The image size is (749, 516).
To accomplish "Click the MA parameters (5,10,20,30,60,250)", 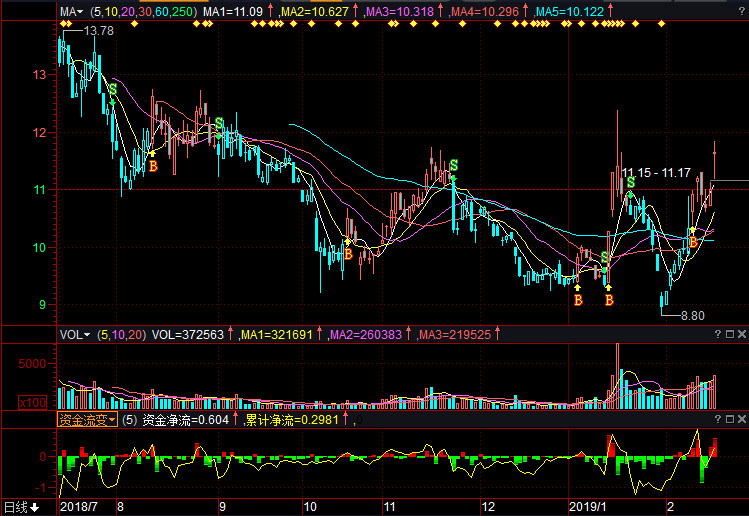I will pos(142,11).
